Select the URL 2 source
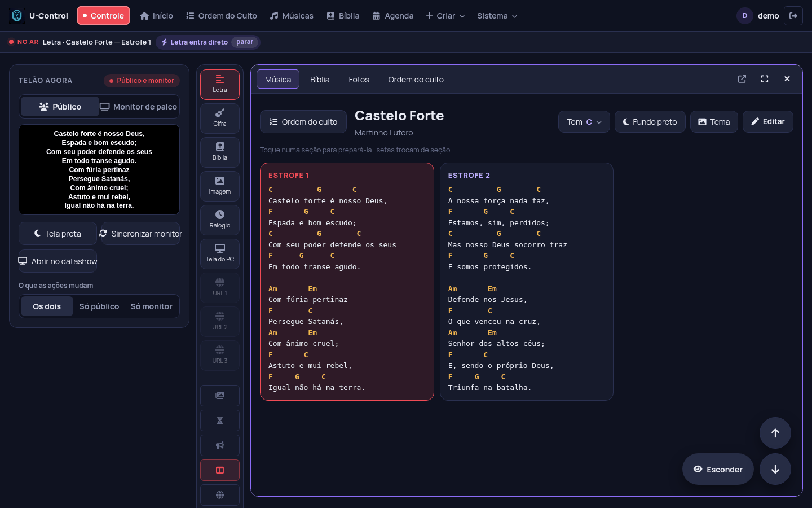Viewport: 812px width, 508px height. pyautogui.click(x=220, y=322)
